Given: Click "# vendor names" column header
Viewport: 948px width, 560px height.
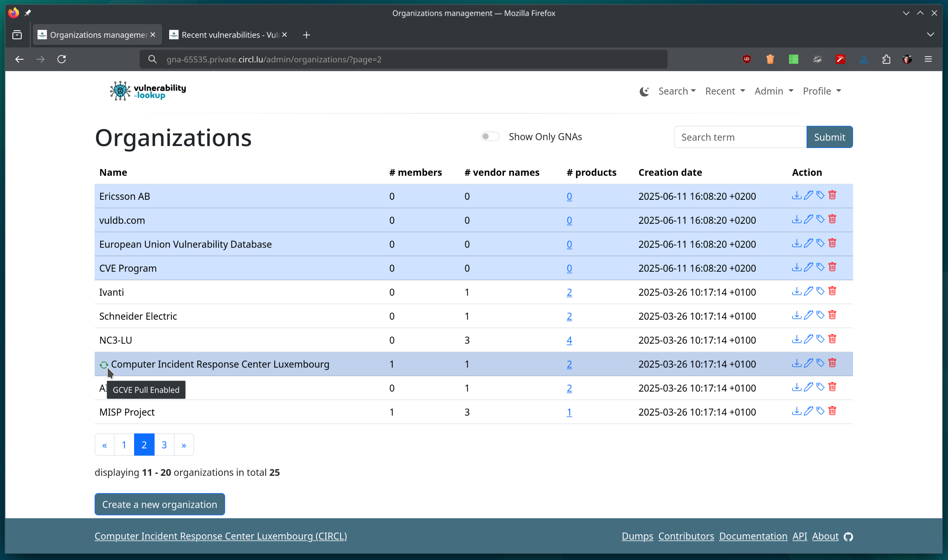Looking at the screenshot, I should pyautogui.click(x=502, y=172).
